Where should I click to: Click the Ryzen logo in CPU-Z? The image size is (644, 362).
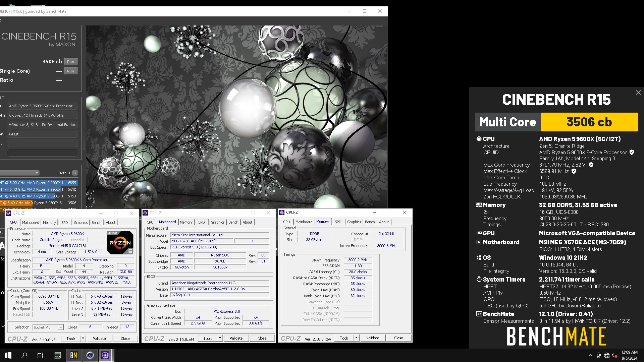[120, 242]
